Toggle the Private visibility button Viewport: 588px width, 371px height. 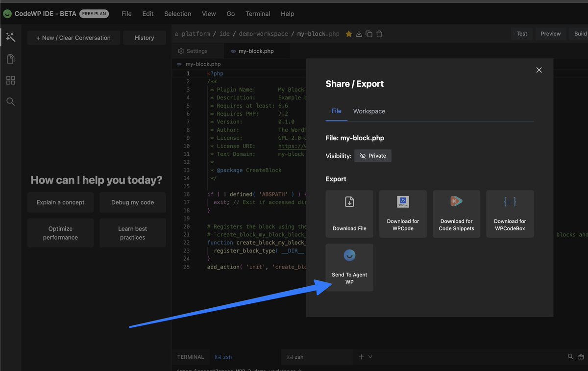(373, 156)
